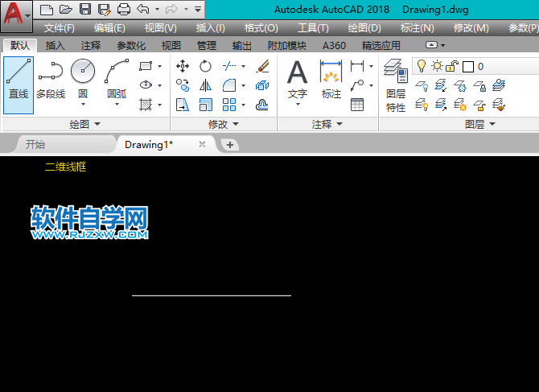Click the Save As icon

point(104,10)
